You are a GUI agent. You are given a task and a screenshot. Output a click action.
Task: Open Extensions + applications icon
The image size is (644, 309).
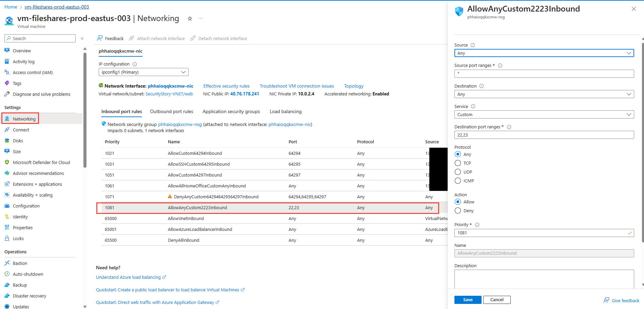(7, 184)
